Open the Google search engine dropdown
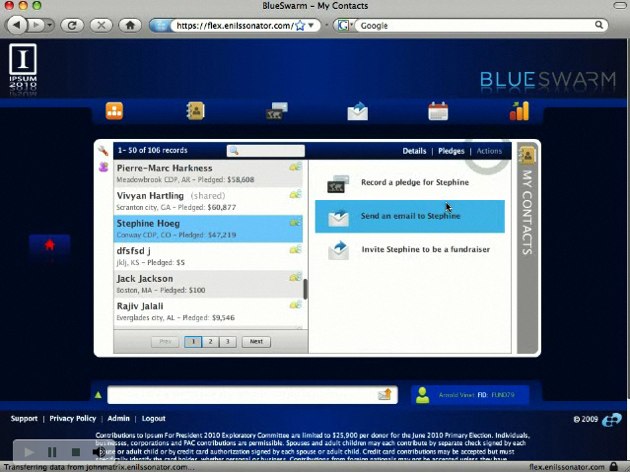 pos(344,25)
